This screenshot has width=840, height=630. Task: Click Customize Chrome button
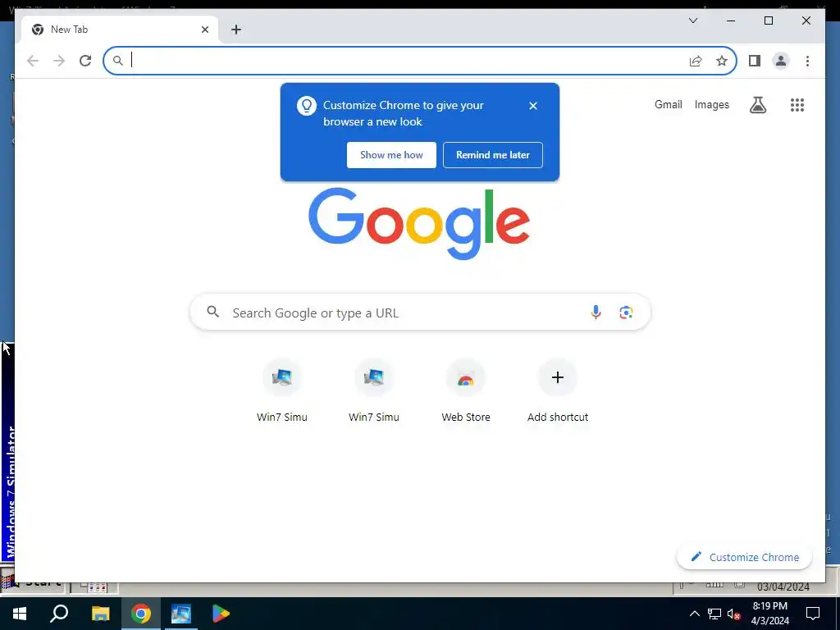tap(745, 557)
